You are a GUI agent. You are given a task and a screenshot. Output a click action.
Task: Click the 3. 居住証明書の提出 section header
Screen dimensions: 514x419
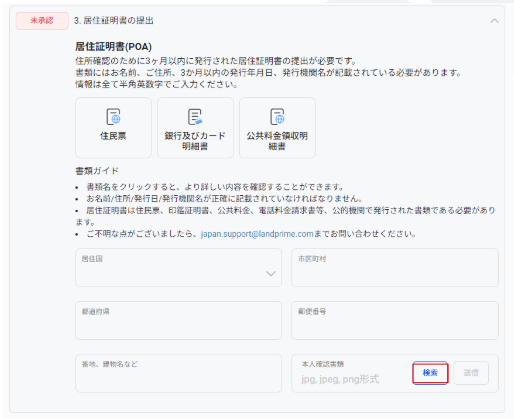point(114,21)
